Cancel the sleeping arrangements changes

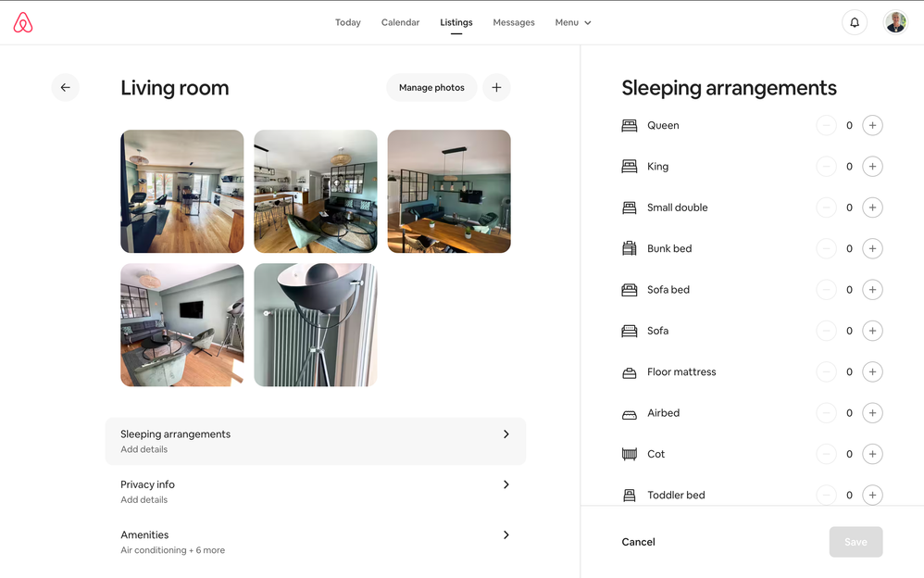point(638,542)
